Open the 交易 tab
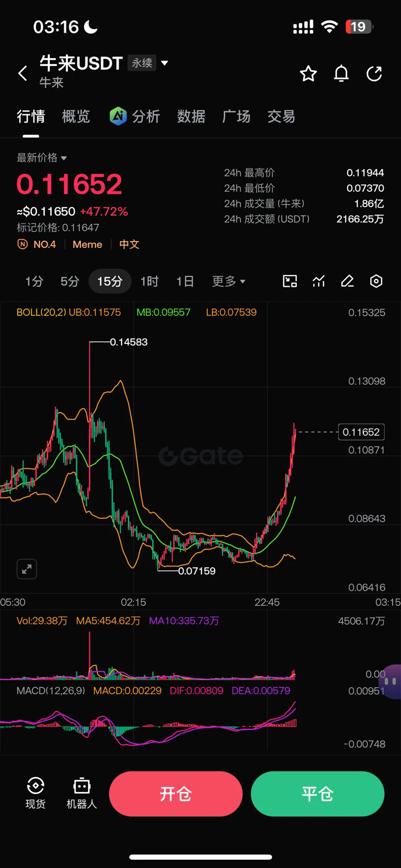The height and width of the screenshot is (868, 401). pos(281,116)
